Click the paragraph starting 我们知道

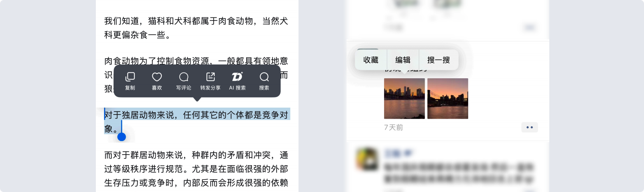pyautogui.click(x=196, y=28)
